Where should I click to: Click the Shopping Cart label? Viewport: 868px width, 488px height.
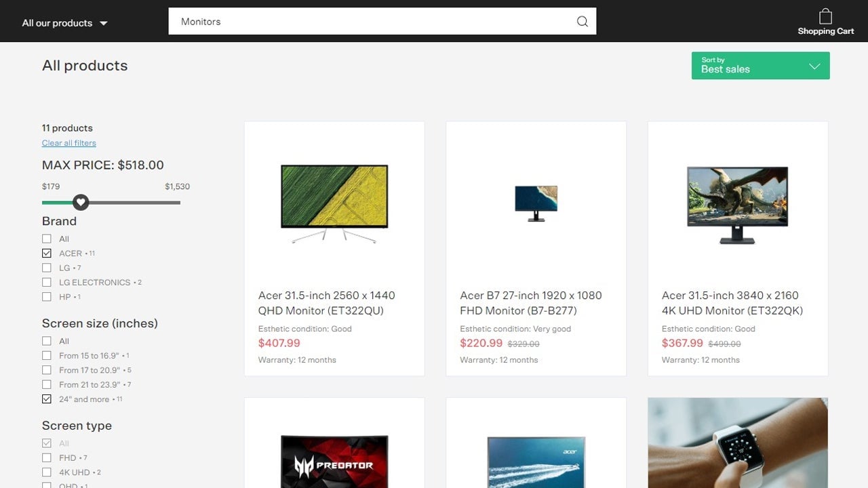point(826,31)
